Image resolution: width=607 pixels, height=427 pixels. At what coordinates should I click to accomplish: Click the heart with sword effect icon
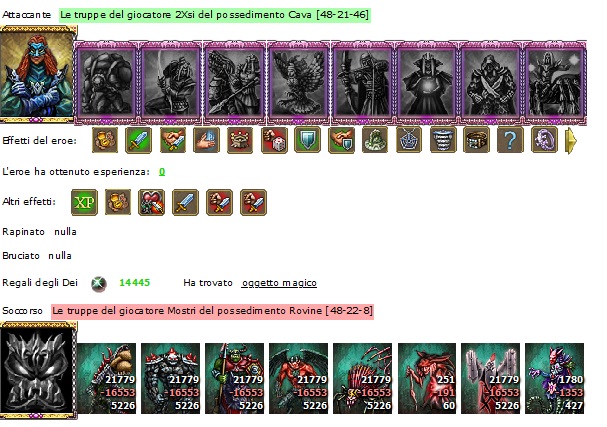pos(151,202)
